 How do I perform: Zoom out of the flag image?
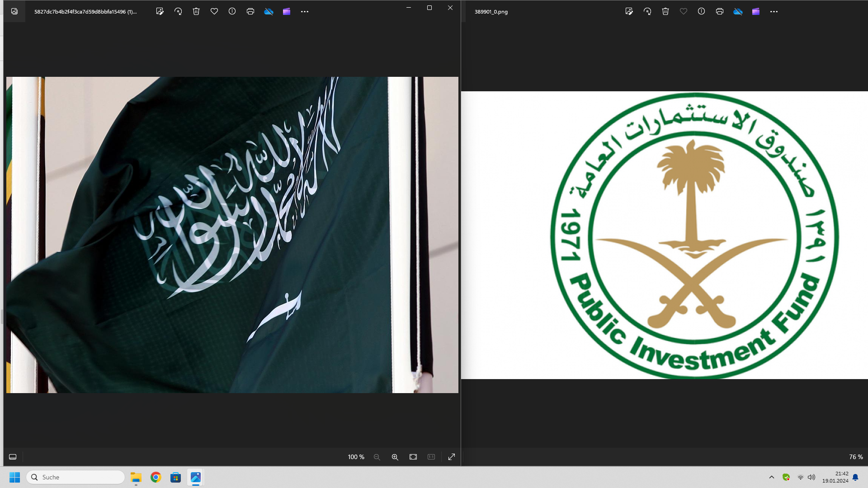377,457
